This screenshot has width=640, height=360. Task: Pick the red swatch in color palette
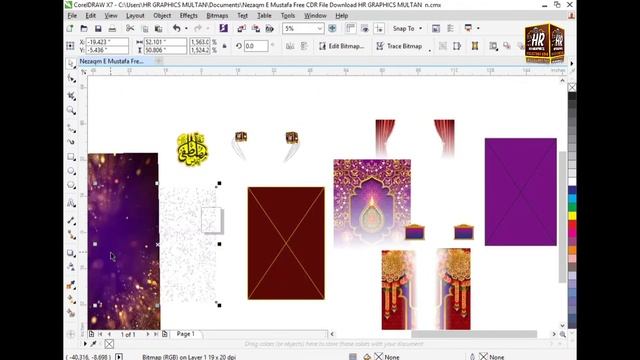coord(572,224)
